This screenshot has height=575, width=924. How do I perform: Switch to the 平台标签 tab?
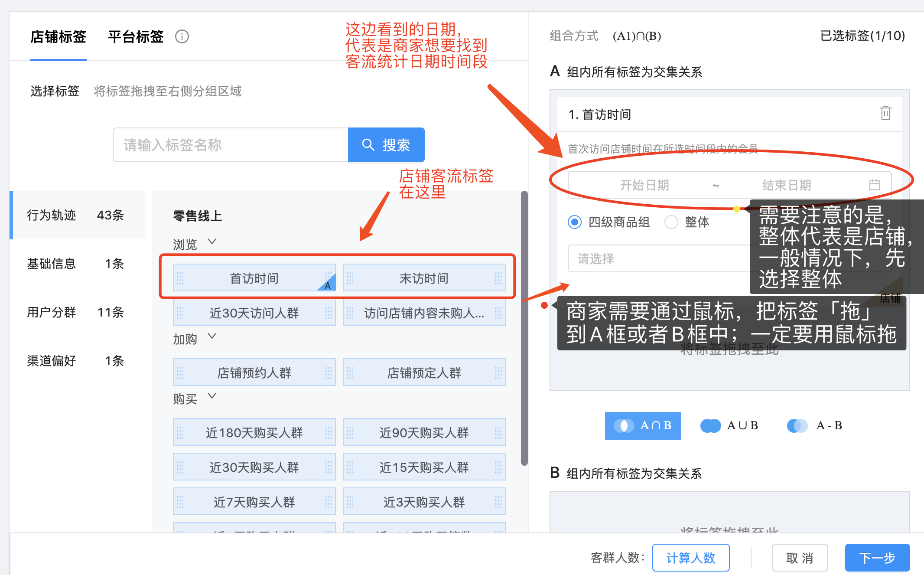(x=136, y=36)
